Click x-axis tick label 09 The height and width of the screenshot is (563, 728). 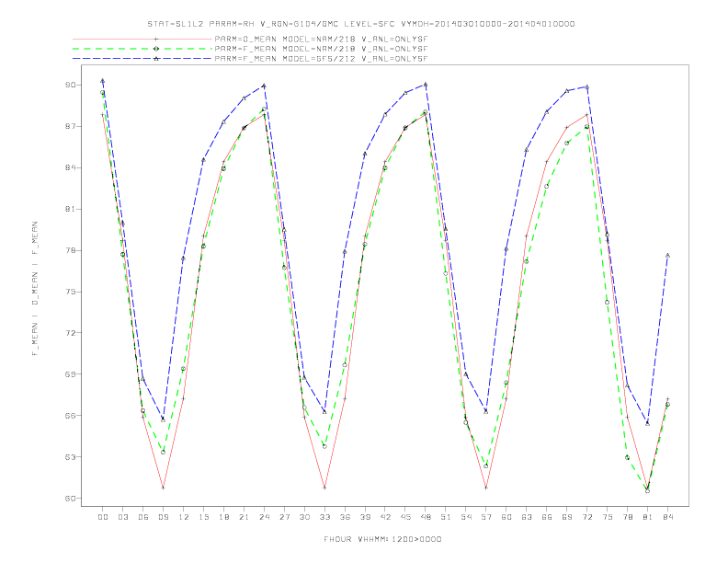(163, 517)
